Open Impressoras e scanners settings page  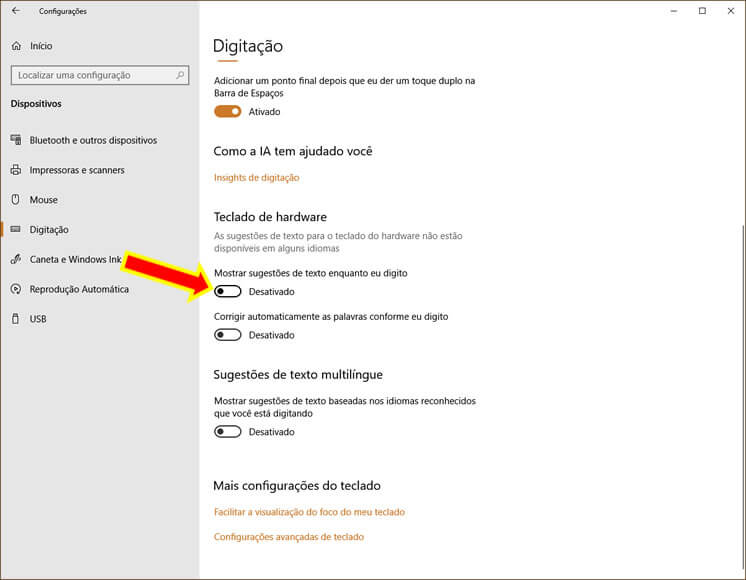click(77, 170)
